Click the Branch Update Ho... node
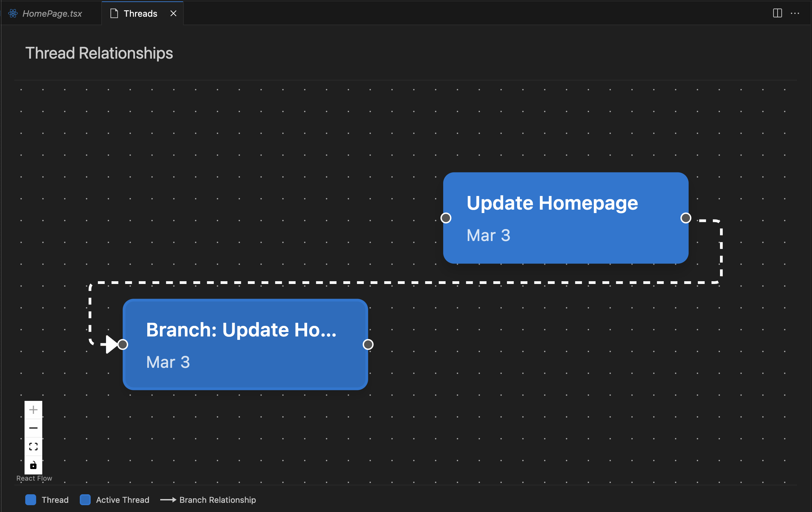This screenshot has height=512, width=812. pyautogui.click(x=245, y=344)
